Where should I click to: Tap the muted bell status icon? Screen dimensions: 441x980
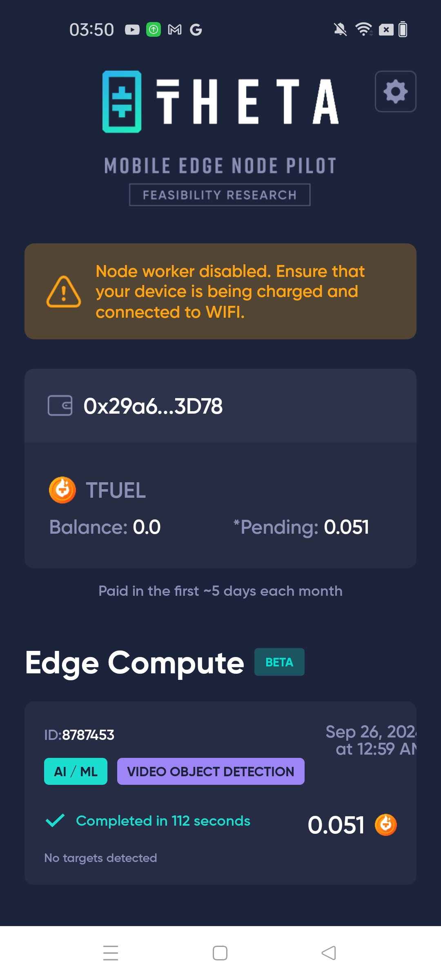coord(340,29)
